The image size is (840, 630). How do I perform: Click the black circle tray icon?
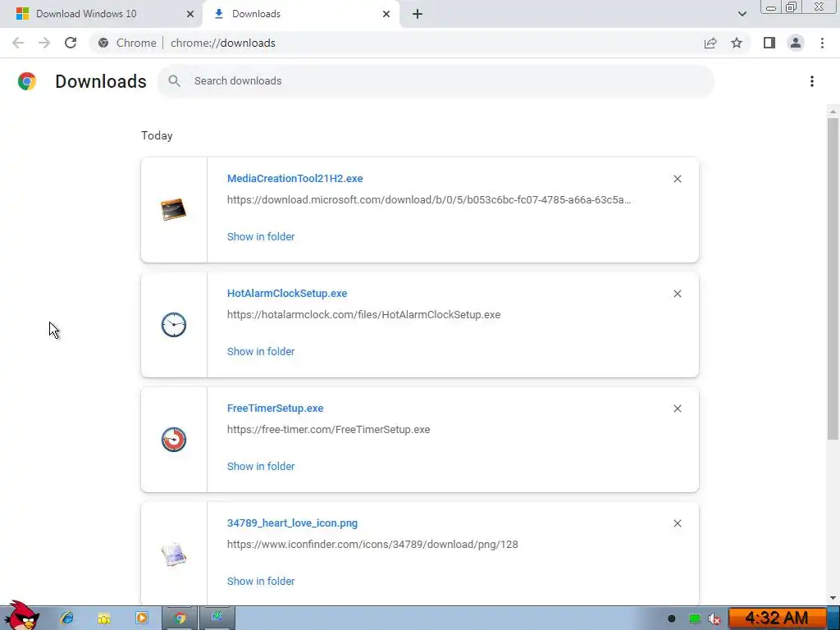click(671, 619)
